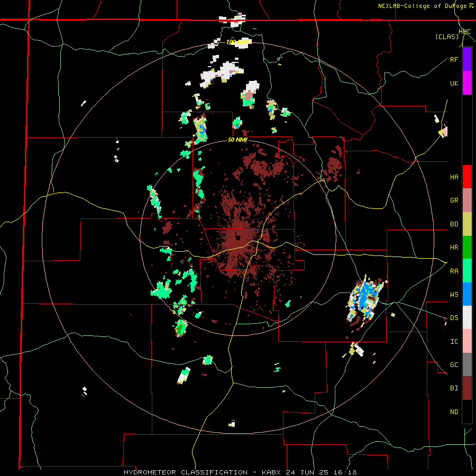Screen dimensions: 476x476
Task: Click the "UK" legend label
Action: [454, 84]
